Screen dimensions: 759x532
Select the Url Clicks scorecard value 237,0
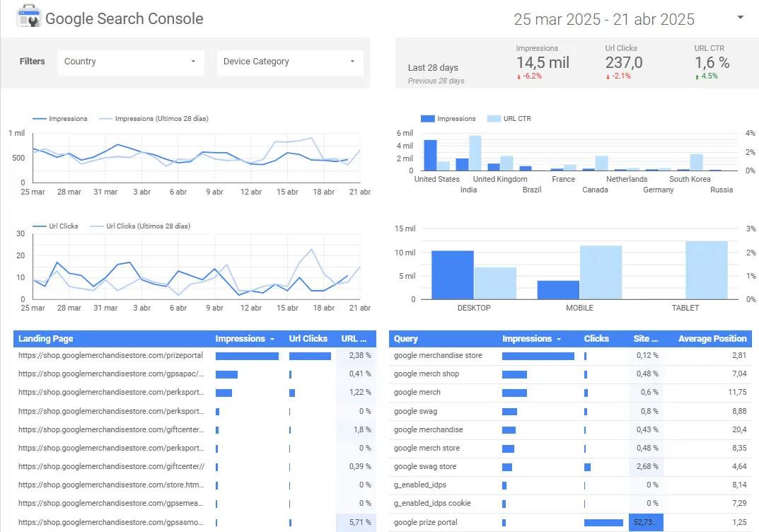pyautogui.click(x=624, y=62)
